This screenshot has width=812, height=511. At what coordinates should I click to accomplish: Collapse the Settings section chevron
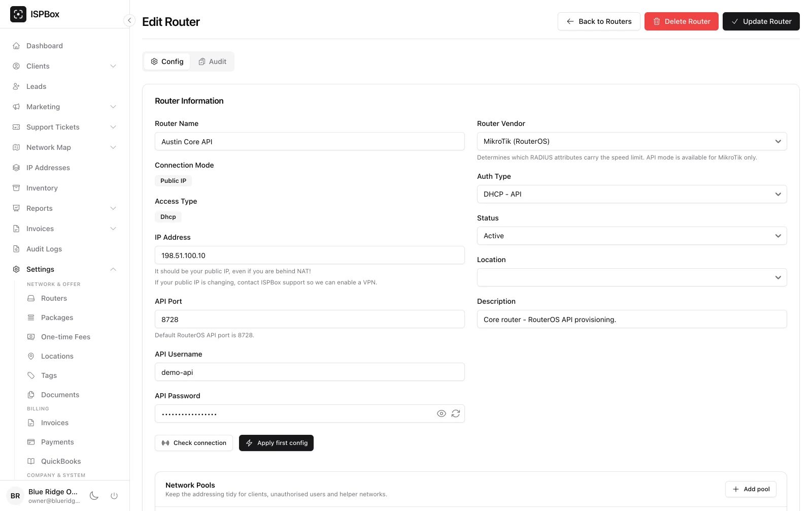113,269
